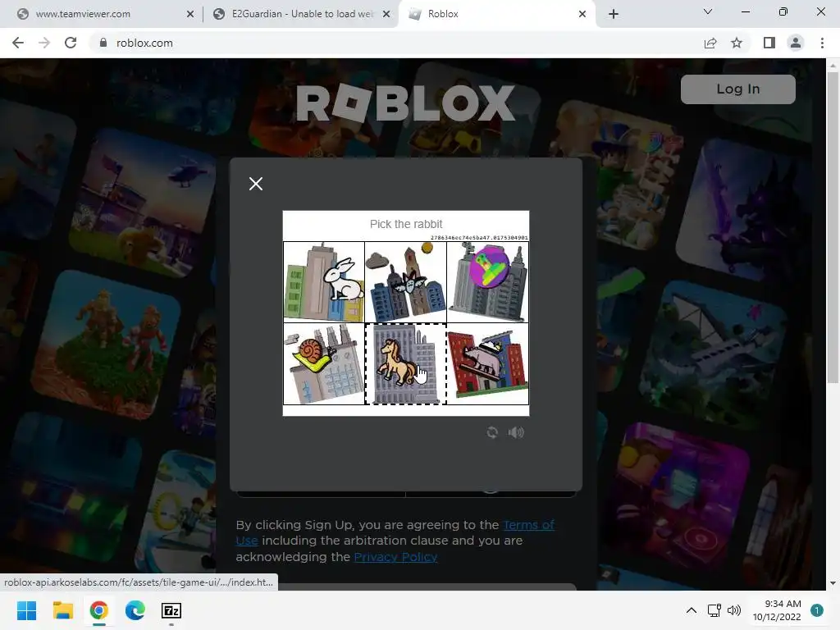840x630 pixels.
Task: Toggle the browser side panel
Action: 769,43
